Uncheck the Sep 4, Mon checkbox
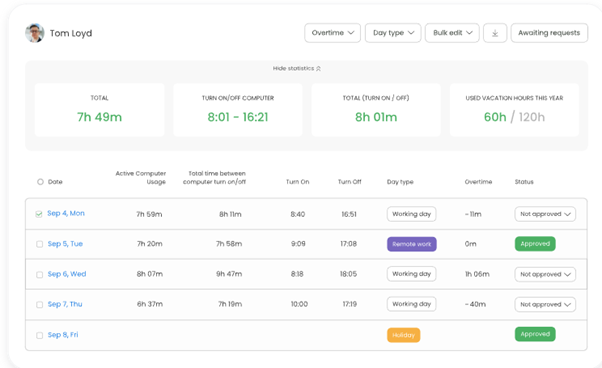602x368 pixels. pyautogui.click(x=39, y=214)
